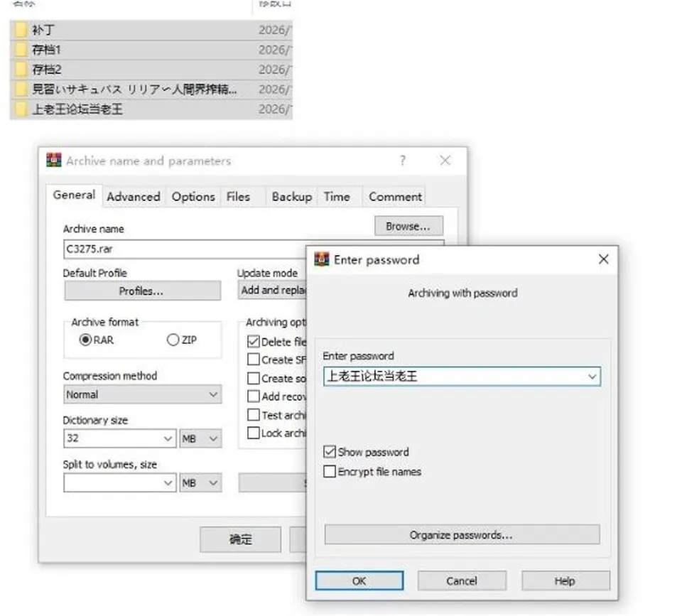Close the Archive name and parameters dialog
The height and width of the screenshot is (616, 682).
[x=445, y=161]
